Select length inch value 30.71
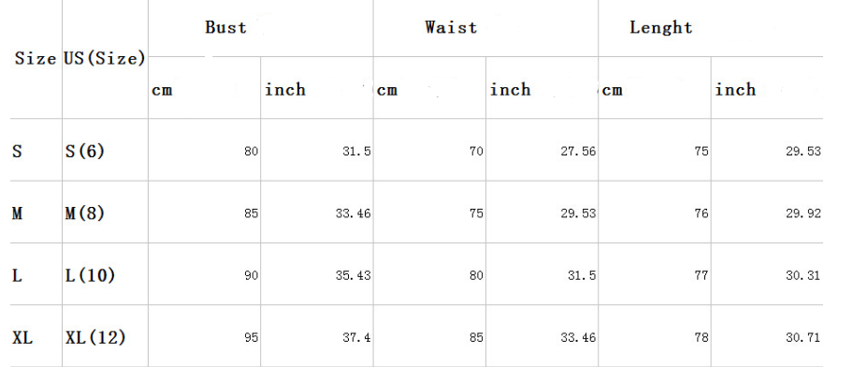The width and height of the screenshot is (868, 367). pyautogui.click(x=803, y=338)
